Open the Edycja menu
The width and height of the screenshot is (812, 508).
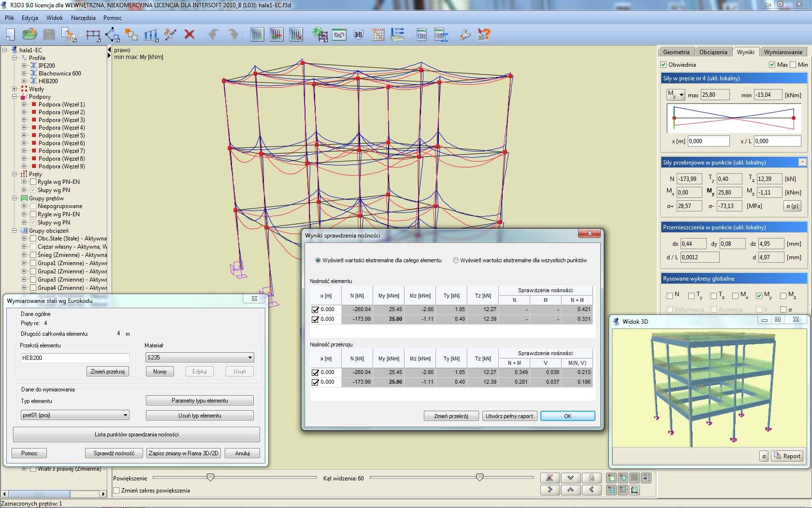30,17
